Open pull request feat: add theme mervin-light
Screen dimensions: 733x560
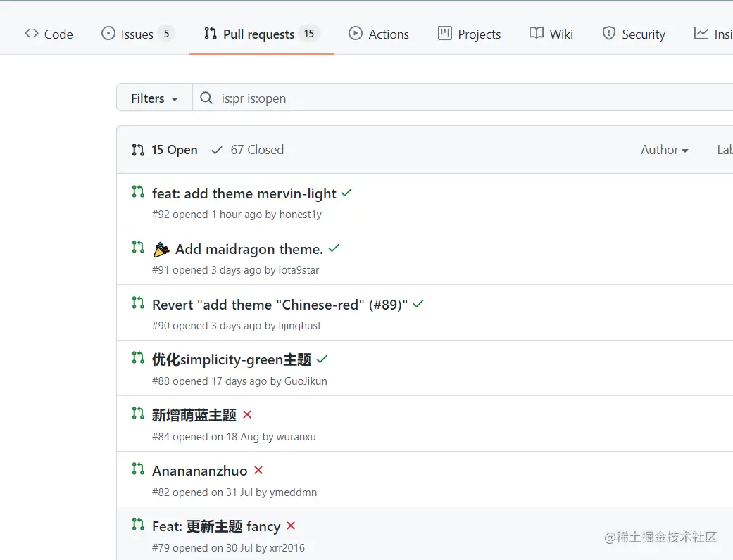[244, 193]
